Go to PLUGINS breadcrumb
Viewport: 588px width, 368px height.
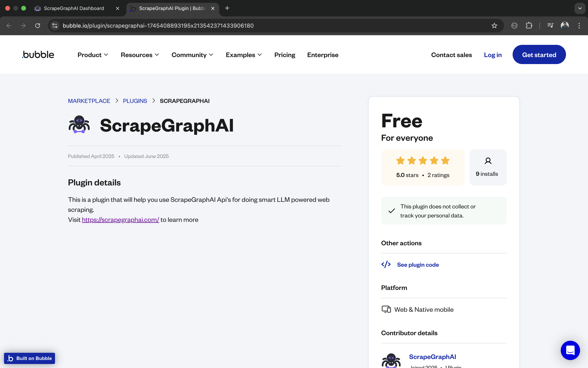[135, 101]
